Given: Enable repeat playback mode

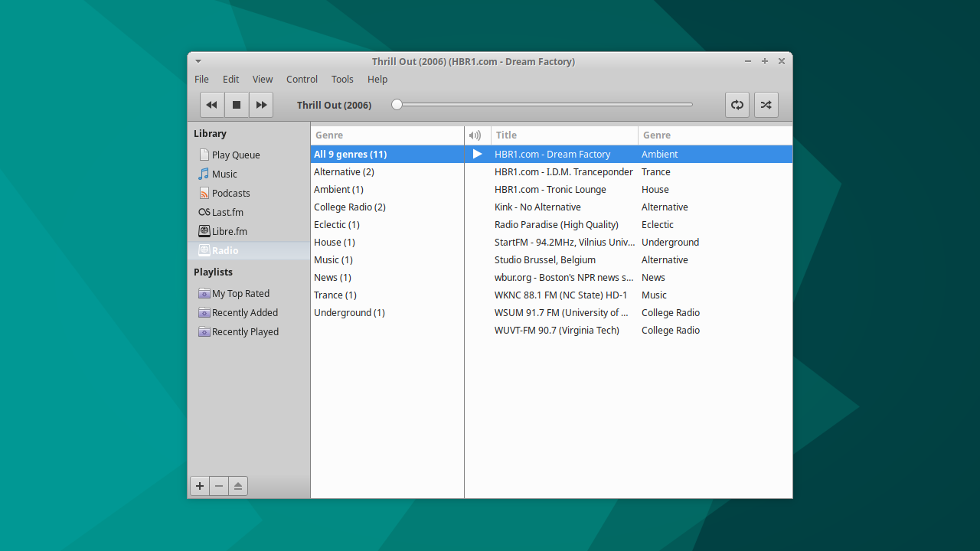Looking at the screenshot, I should tap(737, 105).
